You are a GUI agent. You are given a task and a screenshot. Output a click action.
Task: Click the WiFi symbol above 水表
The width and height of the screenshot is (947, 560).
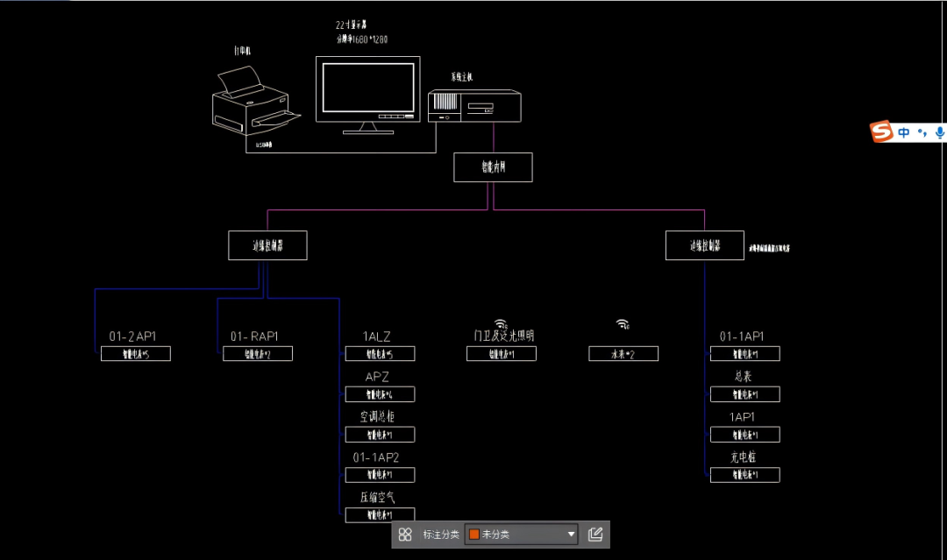(x=623, y=324)
